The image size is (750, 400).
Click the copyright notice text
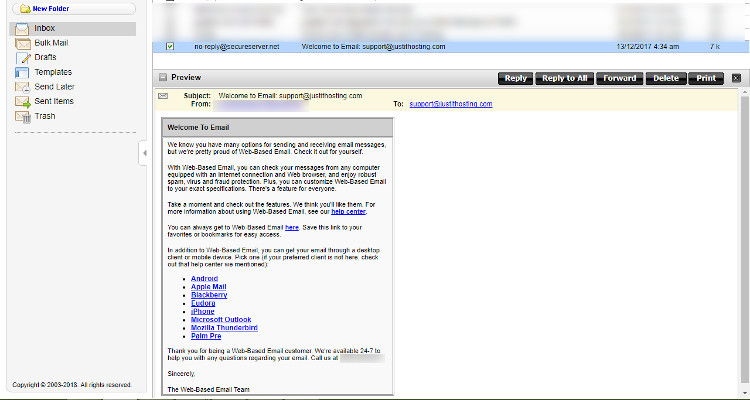(72, 385)
